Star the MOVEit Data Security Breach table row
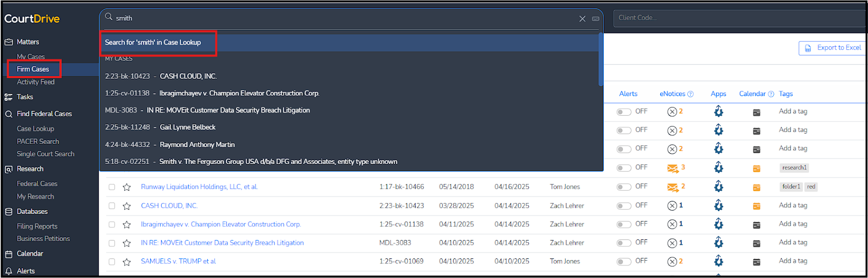868x278 pixels. tap(126, 243)
